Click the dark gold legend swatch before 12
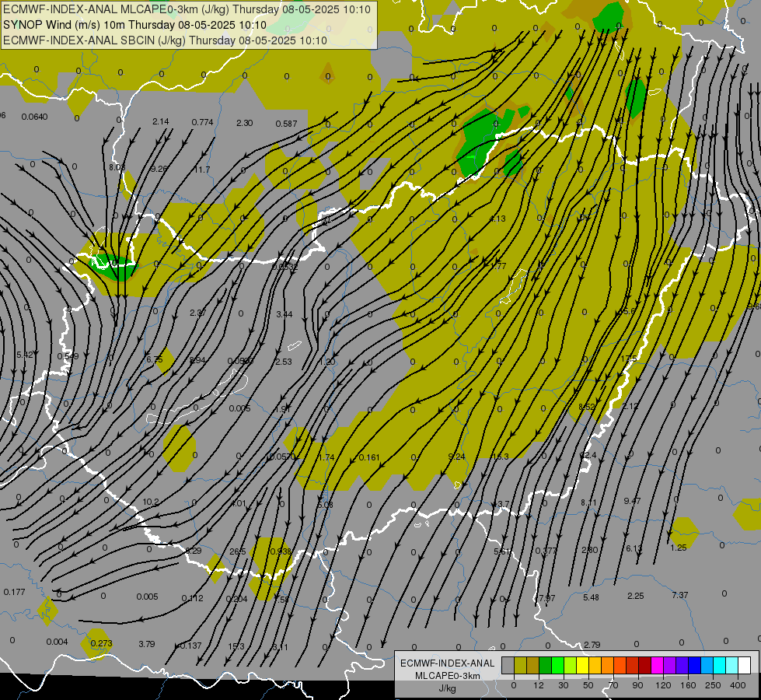Screen dimensions: 761x700 click(x=533, y=665)
